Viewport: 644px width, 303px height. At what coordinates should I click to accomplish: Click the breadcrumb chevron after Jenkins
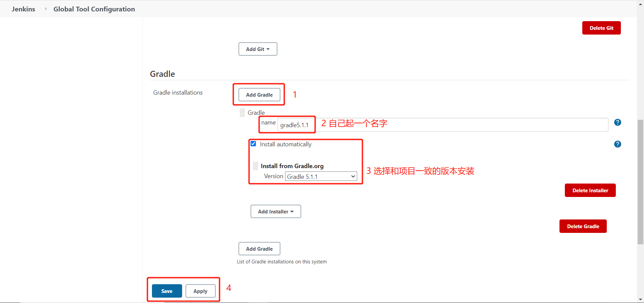pyautogui.click(x=46, y=9)
